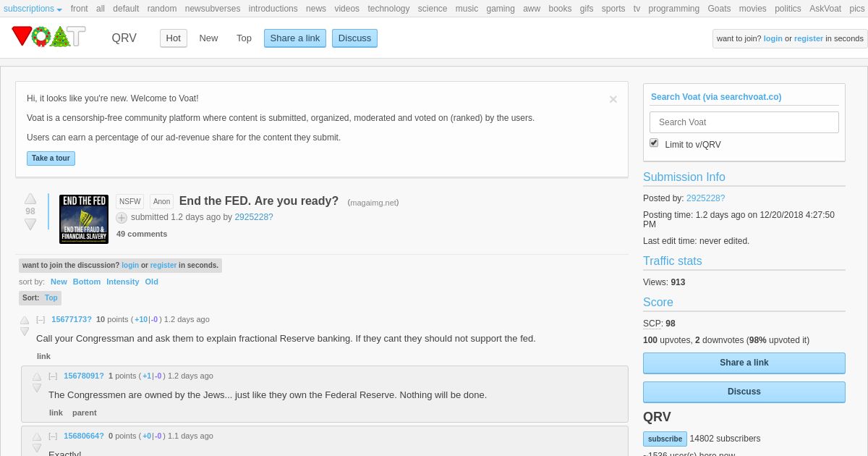Click the Take a tour button

[x=51, y=158]
